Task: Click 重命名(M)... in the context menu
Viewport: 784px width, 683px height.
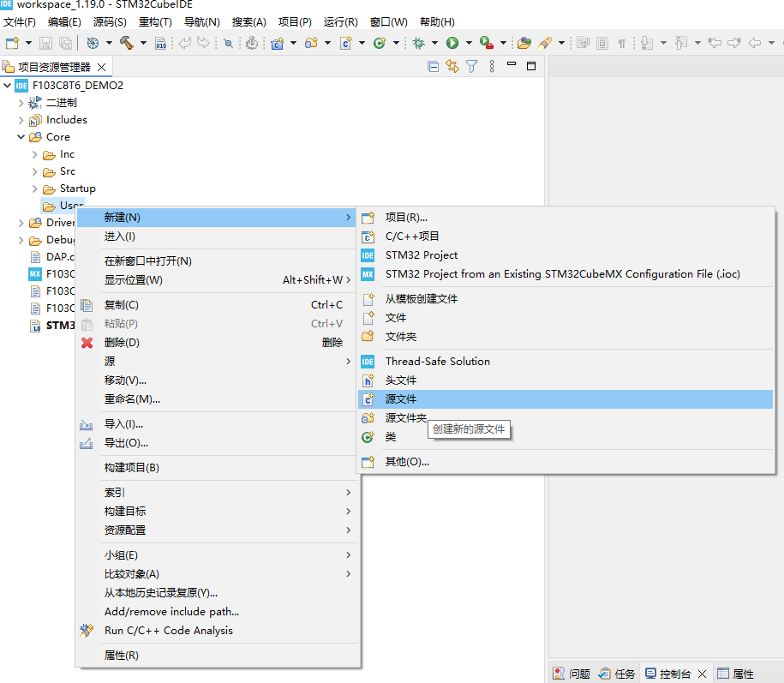Action: [218, 399]
